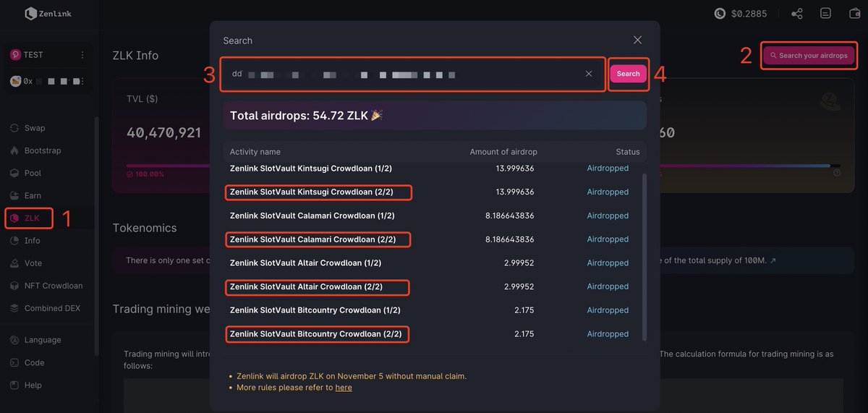Click the pink Search button
The width and height of the screenshot is (868, 413).
[628, 74]
